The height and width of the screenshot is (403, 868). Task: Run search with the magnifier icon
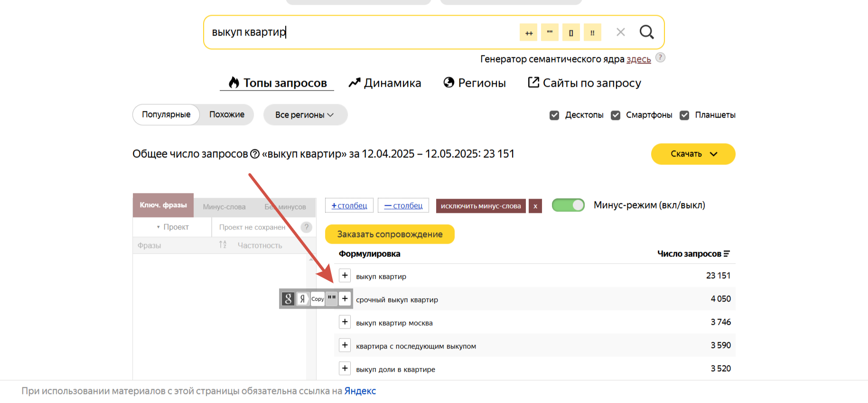pyautogui.click(x=647, y=32)
